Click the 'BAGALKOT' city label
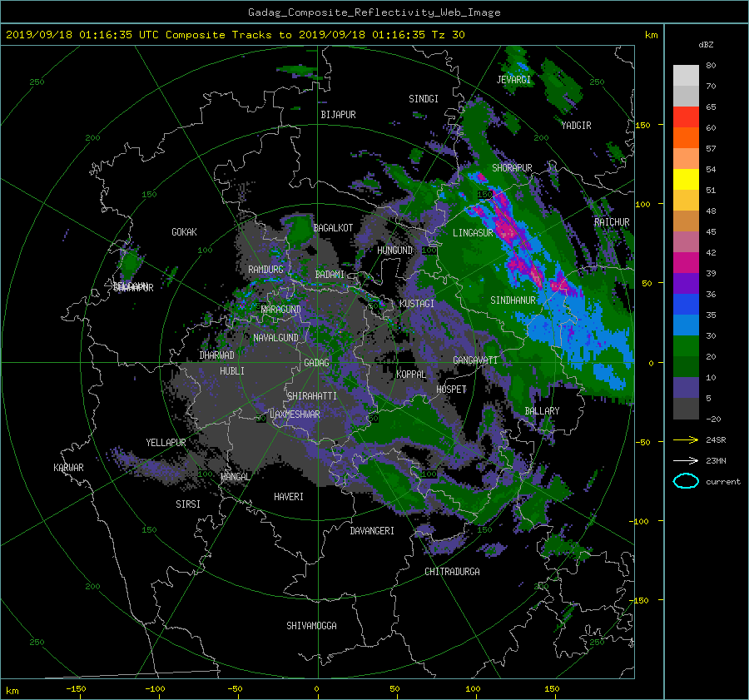Image resolution: width=749 pixels, height=700 pixels. [x=333, y=228]
